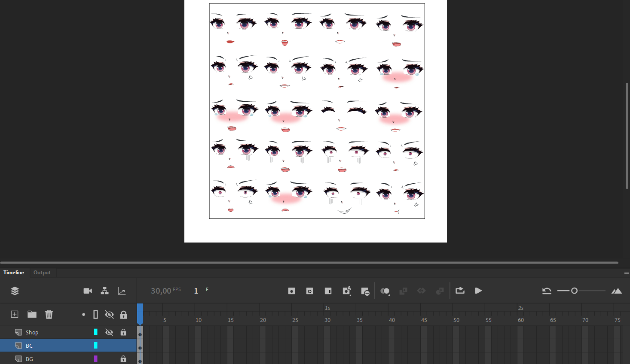Create a new layer folder
Screen dimensions: 630x364
point(32,314)
